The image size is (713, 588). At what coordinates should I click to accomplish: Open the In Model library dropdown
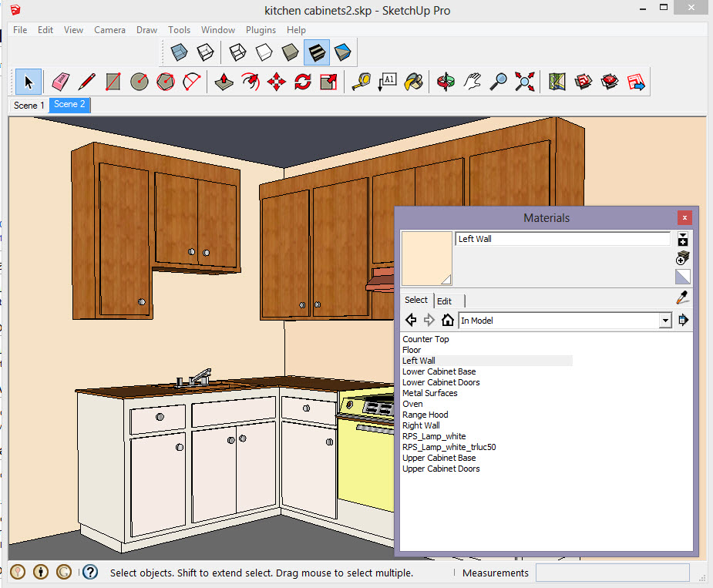click(664, 321)
